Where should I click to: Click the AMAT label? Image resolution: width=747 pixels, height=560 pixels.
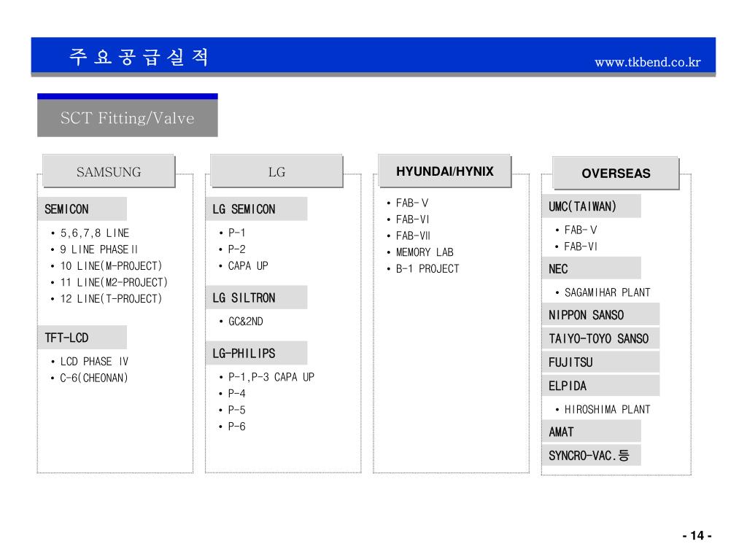[591, 432]
